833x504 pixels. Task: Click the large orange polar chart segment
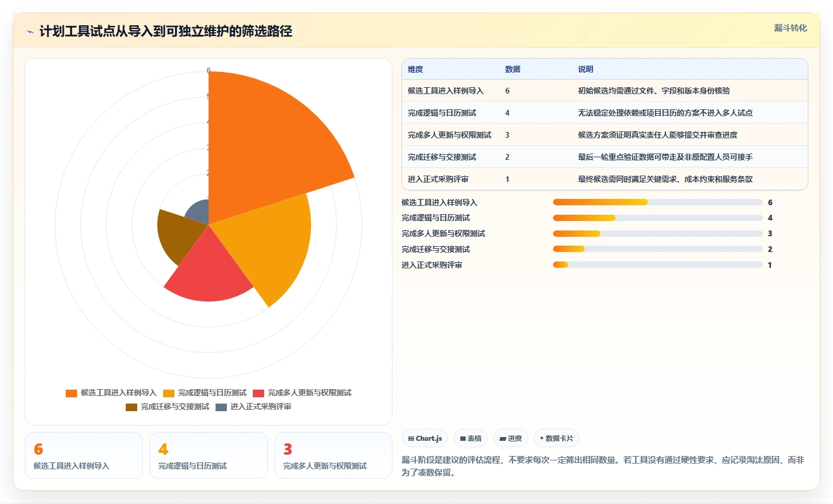pyautogui.click(x=265, y=145)
